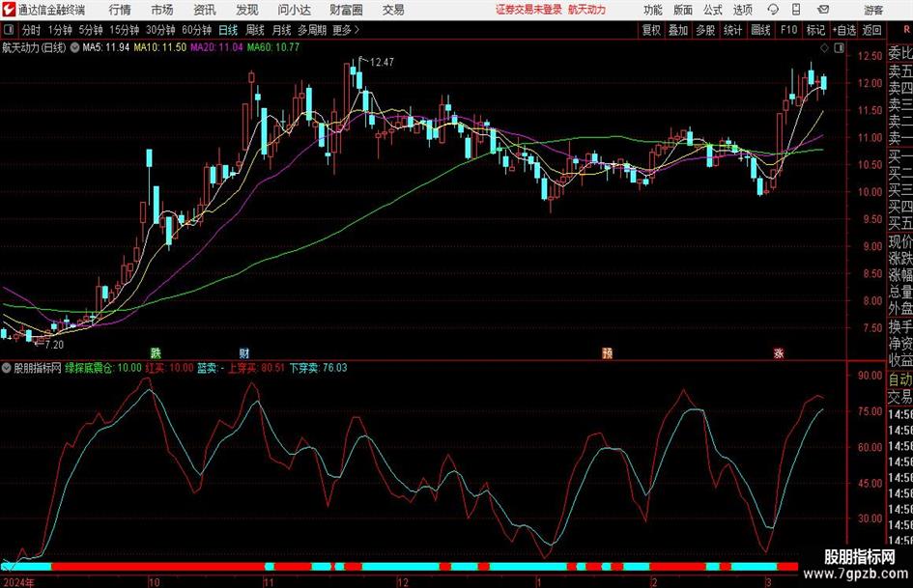
Task: Click the 下穿卖: 76.03 indicator value
Action: coord(319,368)
